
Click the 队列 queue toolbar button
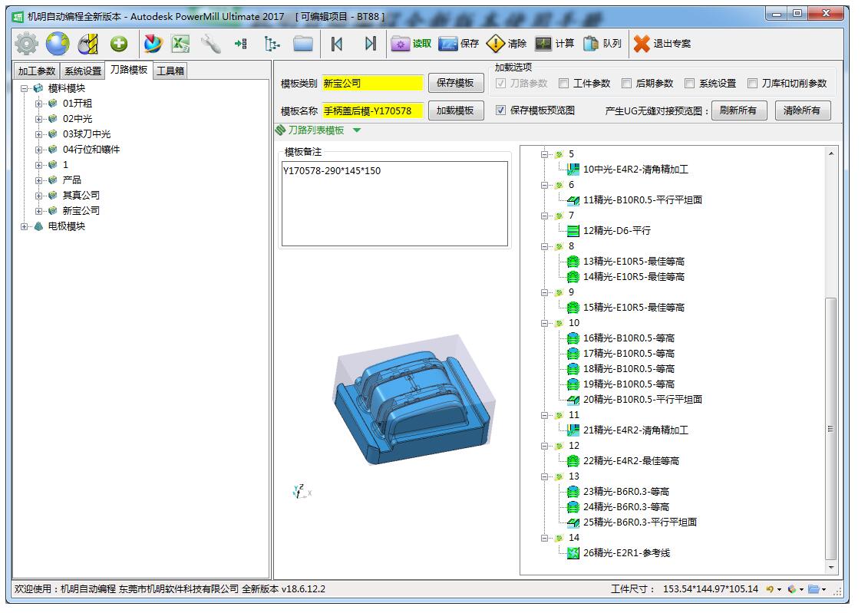tap(602, 43)
